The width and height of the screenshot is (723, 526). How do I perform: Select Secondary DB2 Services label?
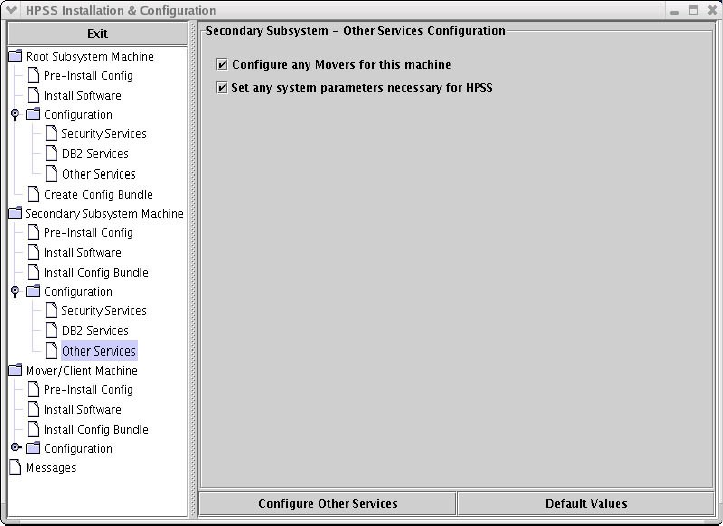(x=95, y=331)
